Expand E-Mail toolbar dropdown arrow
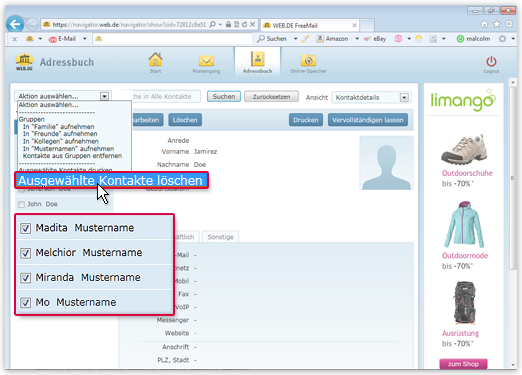Image resolution: width=522 pixels, height=375 pixels. click(85, 39)
